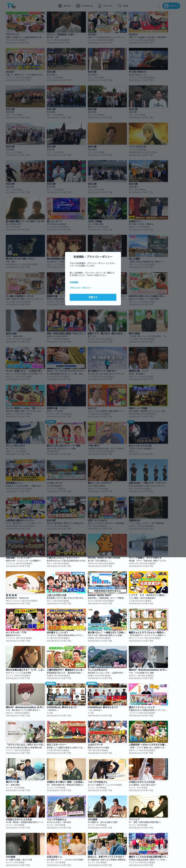Click the TVer logo in header
Image resolution: width=186 pixels, height=868 pixels.
click(11, 6)
